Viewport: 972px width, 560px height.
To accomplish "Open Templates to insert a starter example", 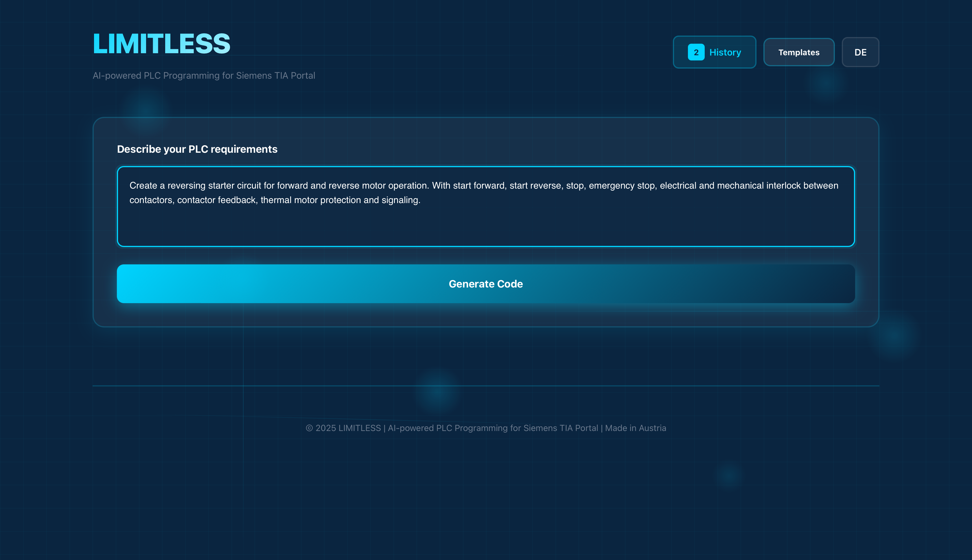I will click(x=798, y=52).
